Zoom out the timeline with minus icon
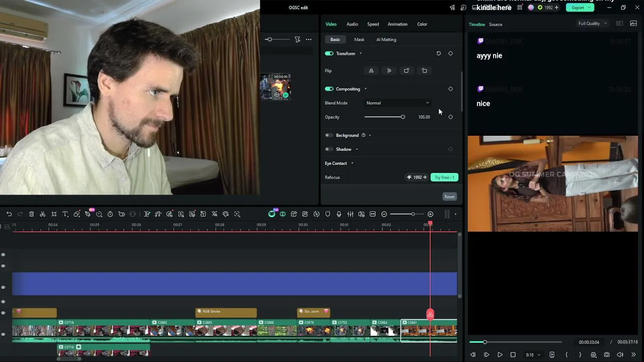Image resolution: width=644 pixels, height=362 pixels. point(384,214)
